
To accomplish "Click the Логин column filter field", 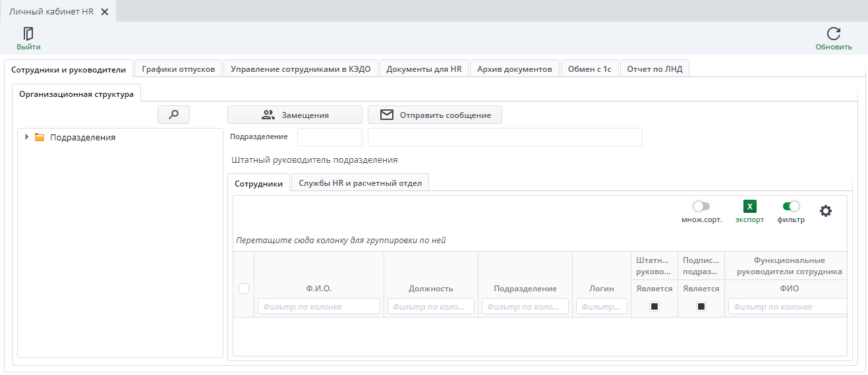I will click(x=602, y=306).
